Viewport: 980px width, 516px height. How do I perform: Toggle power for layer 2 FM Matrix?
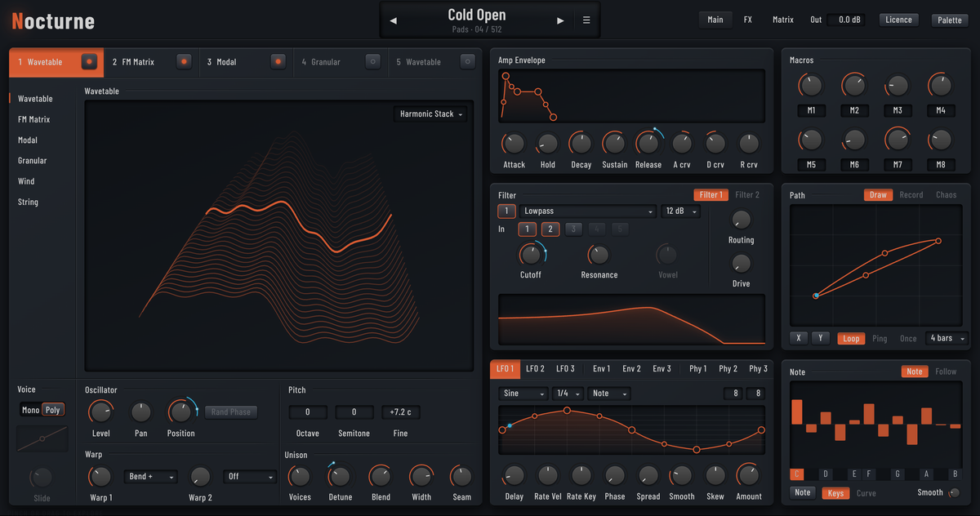tap(184, 61)
